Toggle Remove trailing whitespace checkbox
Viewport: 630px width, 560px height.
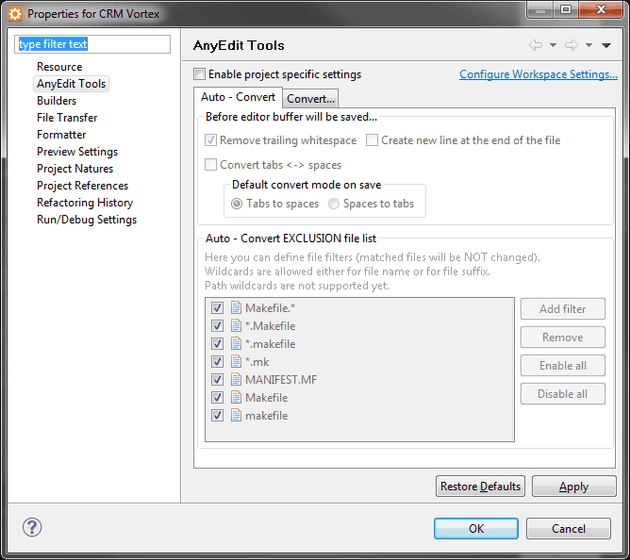pyautogui.click(x=211, y=140)
